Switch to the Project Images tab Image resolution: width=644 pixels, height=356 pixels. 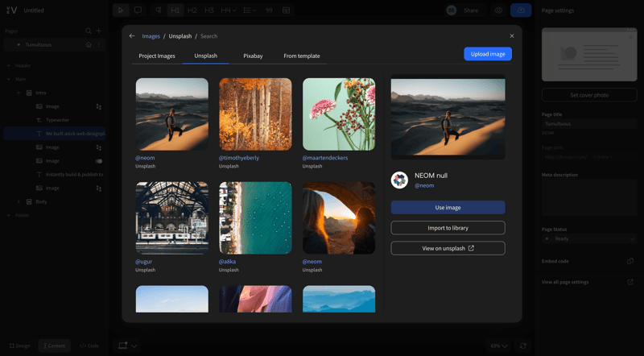pyautogui.click(x=157, y=56)
